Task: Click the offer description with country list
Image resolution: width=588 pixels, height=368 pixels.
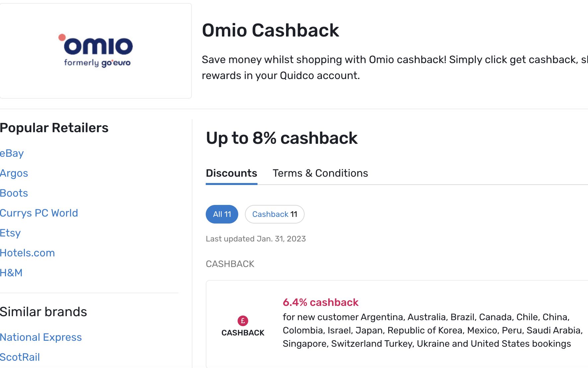Action: click(433, 330)
